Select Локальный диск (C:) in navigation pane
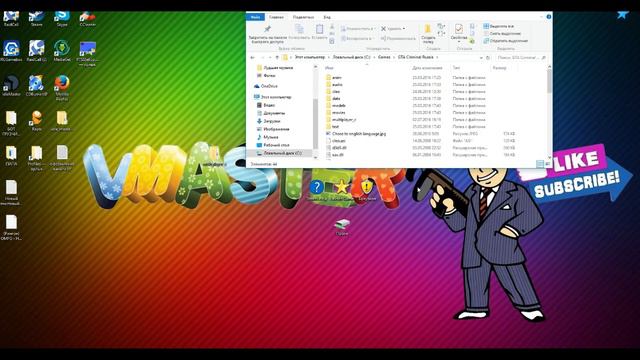 tap(279, 153)
